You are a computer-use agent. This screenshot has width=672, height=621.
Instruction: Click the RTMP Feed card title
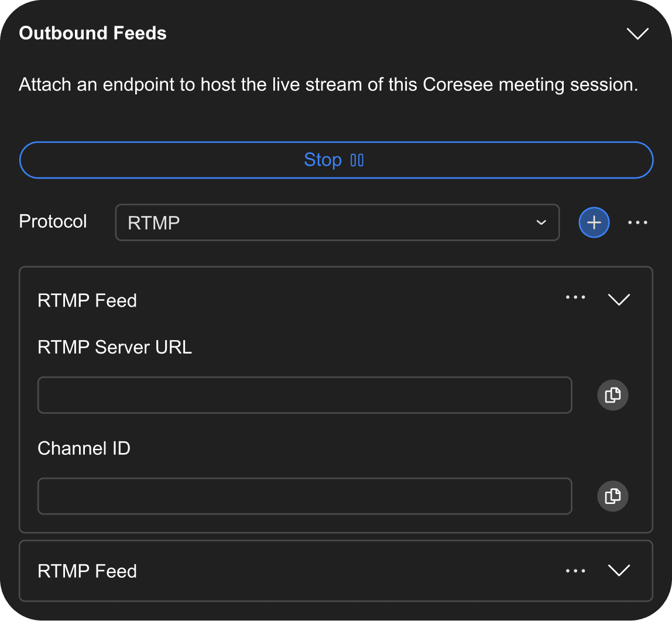click(x=87, y=300)
